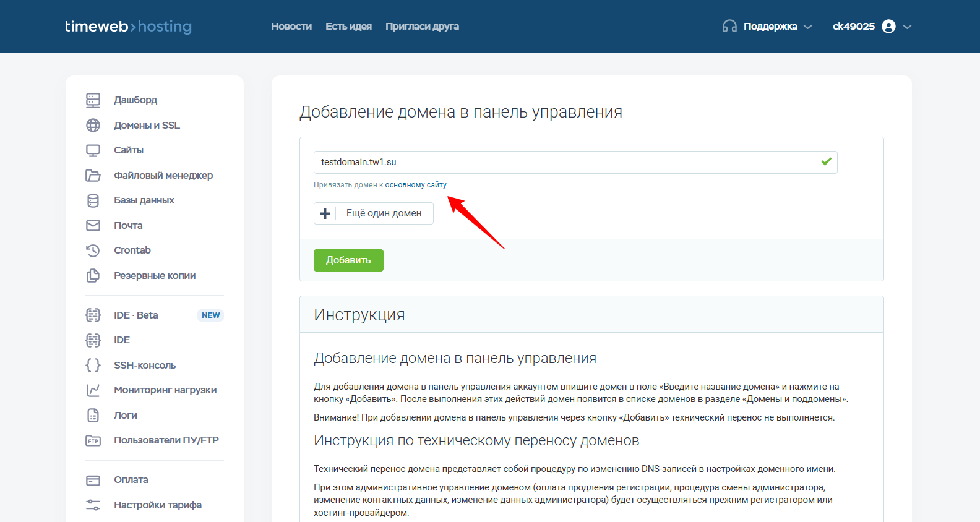The height and width of the screenshot is (522, 980).
Task: Click the IDE · Beta icon
Action: pos(93,315)
